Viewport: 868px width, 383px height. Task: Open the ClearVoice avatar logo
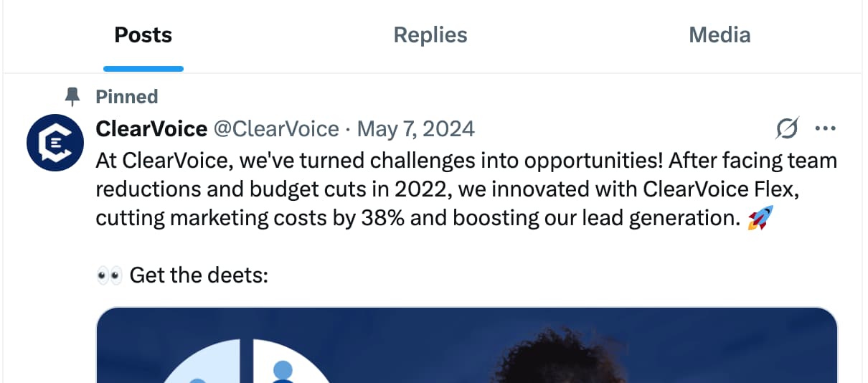point(55,143)
